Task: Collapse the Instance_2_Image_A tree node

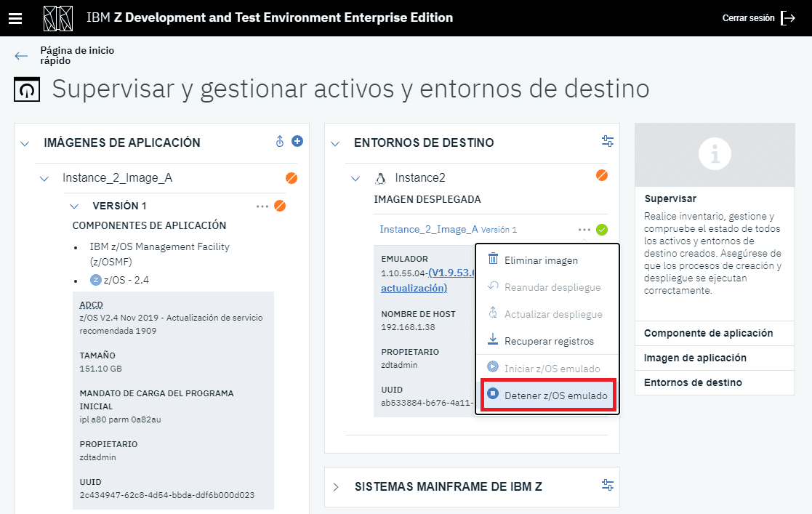Action: [x=44, y=178]
